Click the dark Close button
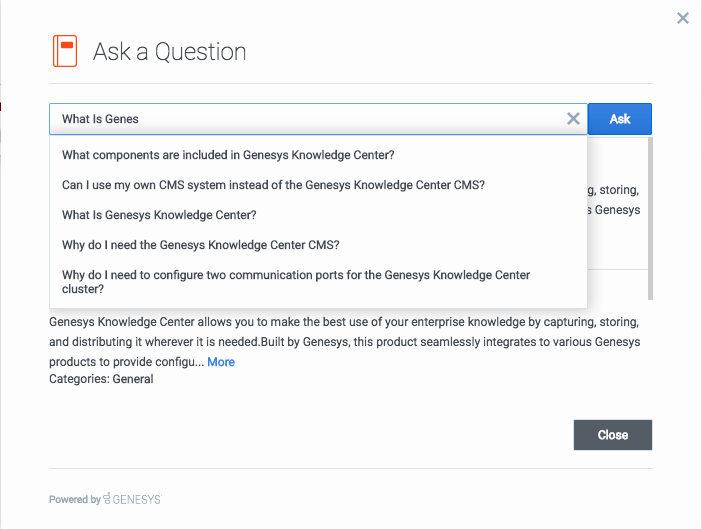 tap(612, 435)
